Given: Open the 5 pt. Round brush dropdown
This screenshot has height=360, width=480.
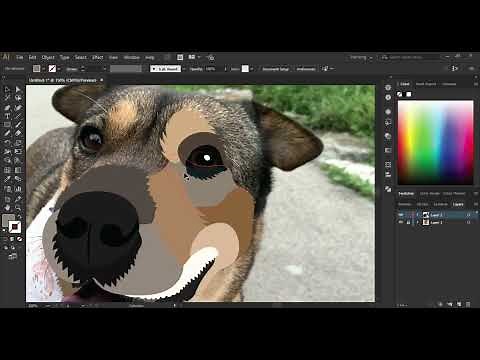Looking at the screenshot, I should (x=184, y=69).
